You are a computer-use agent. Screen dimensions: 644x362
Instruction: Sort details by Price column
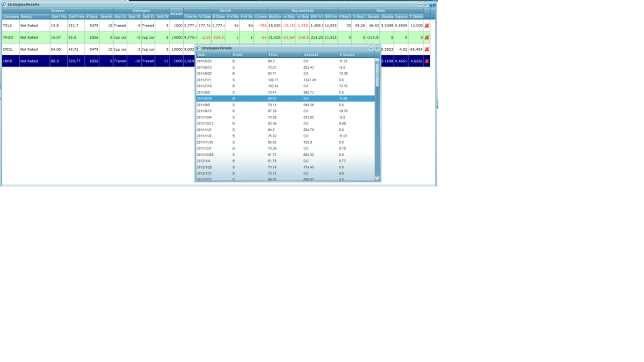(284, 54)
